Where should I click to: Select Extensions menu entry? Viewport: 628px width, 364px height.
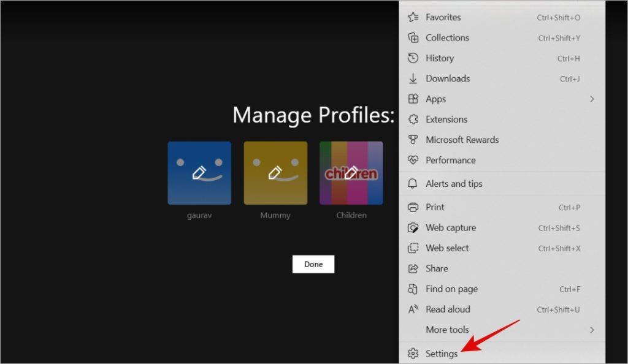click(502, 119)
